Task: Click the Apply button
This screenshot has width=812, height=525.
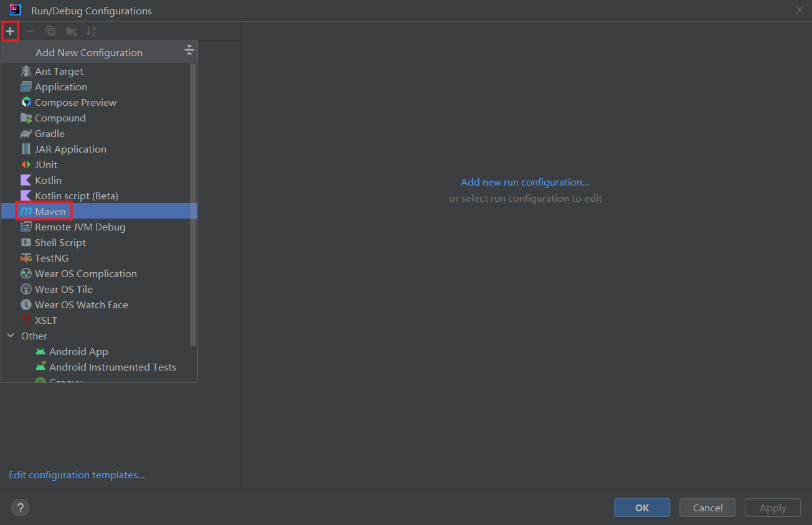Action: [773, 508]
